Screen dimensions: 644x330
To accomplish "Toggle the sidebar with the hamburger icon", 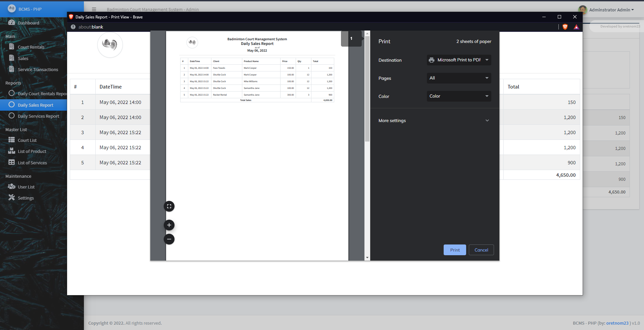I will click(x=94, y=9).
